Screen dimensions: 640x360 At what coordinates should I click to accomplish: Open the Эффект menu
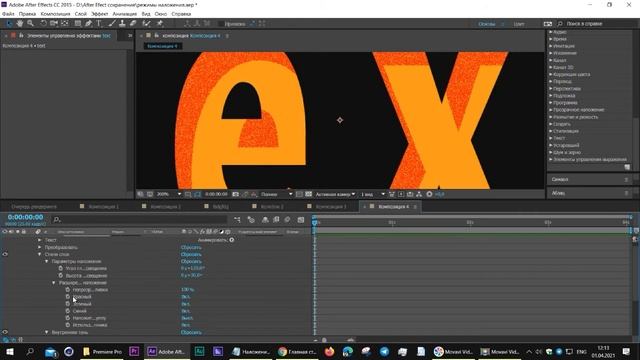tap(100, 14)
